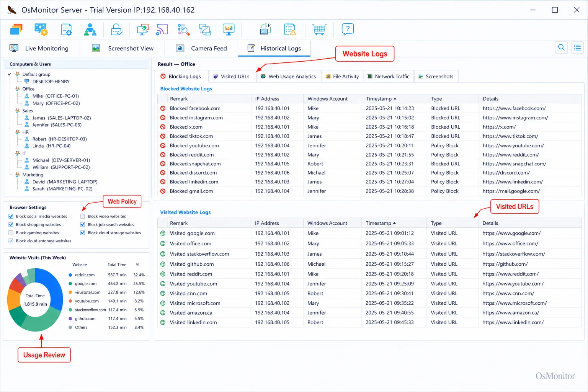
Task: Click the search magnifier button at top right
Action: pyautogui.click(x=562, y=47)
